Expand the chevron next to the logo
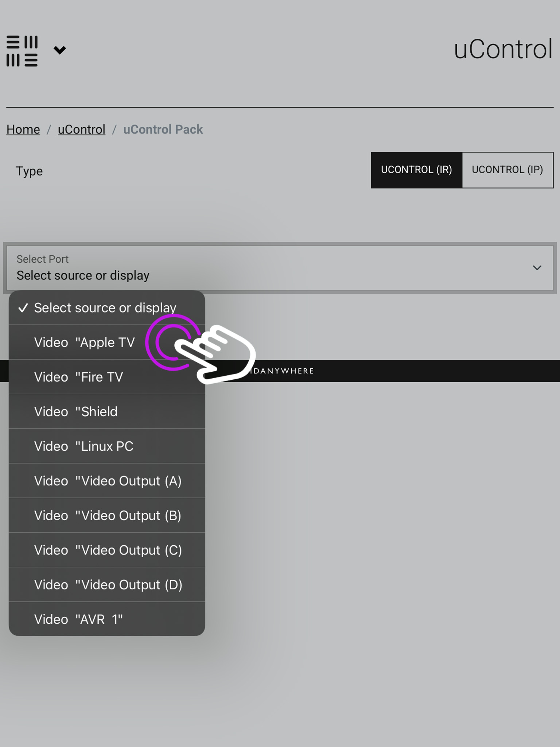560x747 pixels. [60, 50]
